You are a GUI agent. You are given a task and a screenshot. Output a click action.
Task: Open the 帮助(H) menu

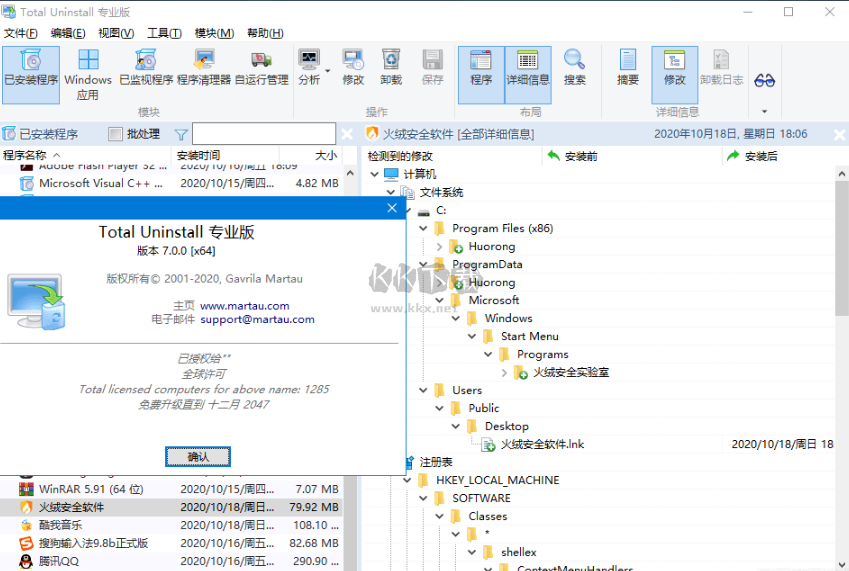coord(265,33)
